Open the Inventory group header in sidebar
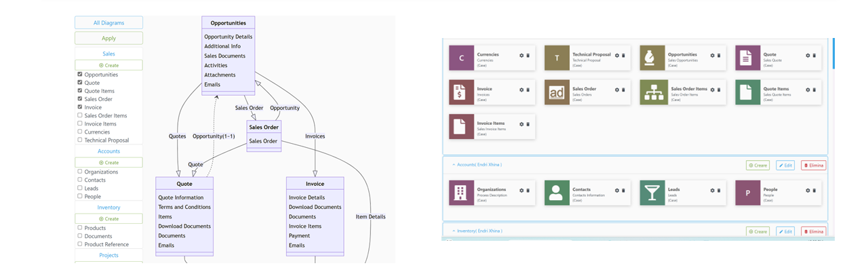The height and width of the screenshot is (272, 868). pyautogui.click(x=108, y=208)
